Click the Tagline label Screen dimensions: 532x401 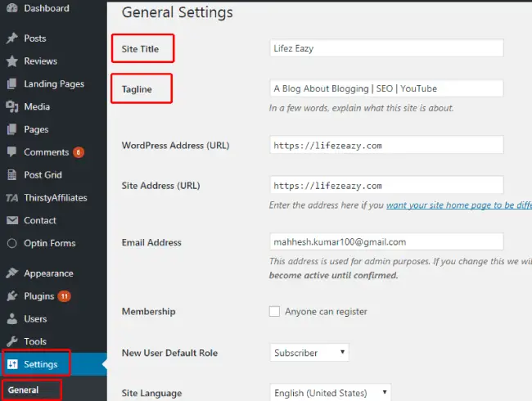(x=137, y=89)
